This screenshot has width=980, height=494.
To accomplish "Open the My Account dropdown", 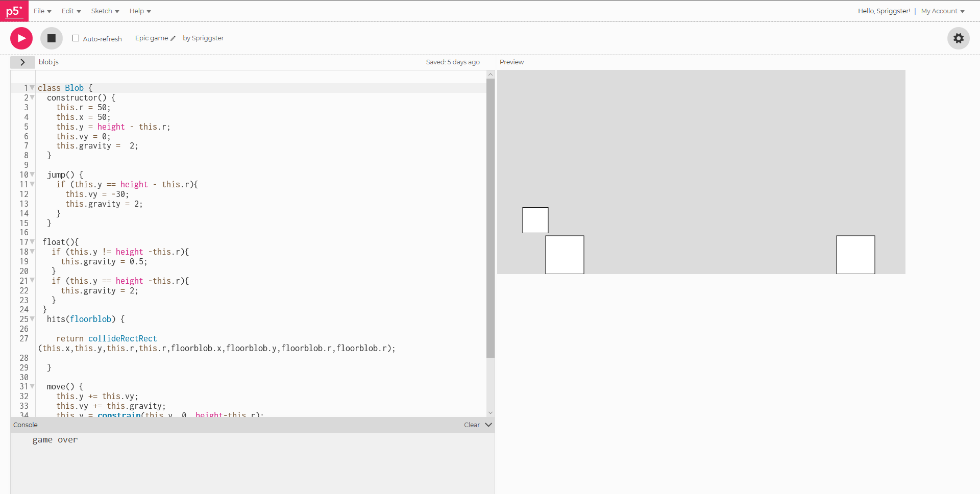I will click(x=942, y=11).
